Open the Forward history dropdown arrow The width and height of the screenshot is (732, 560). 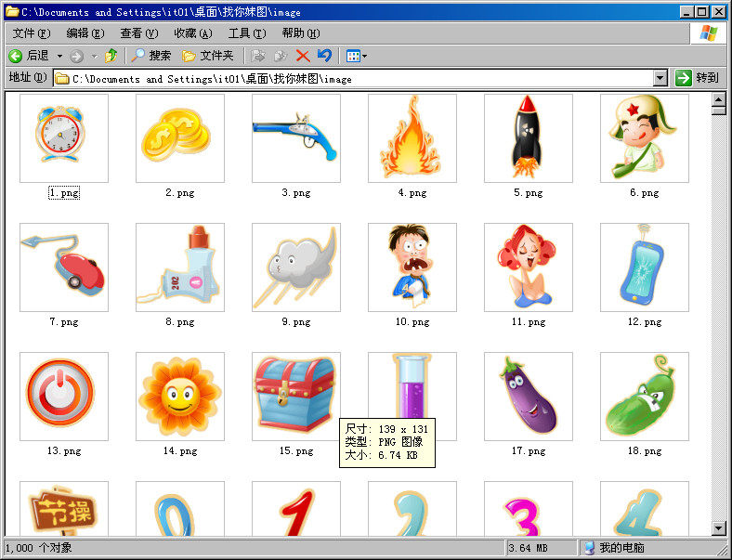[95, 57]
